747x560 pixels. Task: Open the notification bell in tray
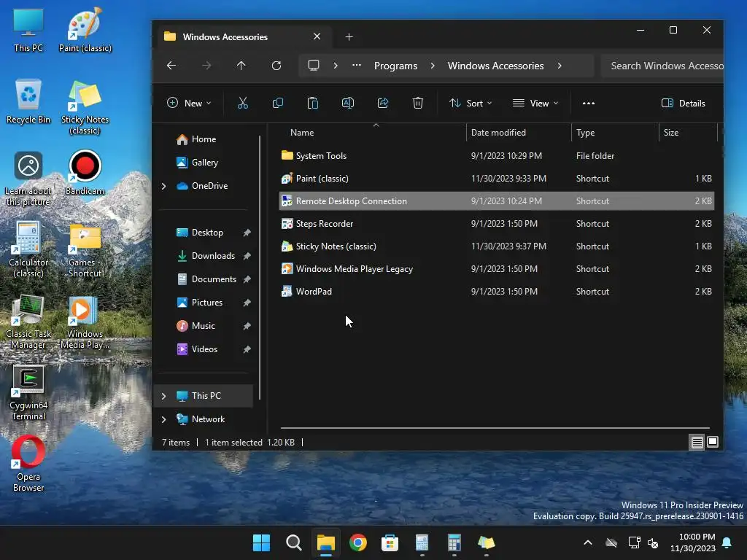[x=727, y=542]
